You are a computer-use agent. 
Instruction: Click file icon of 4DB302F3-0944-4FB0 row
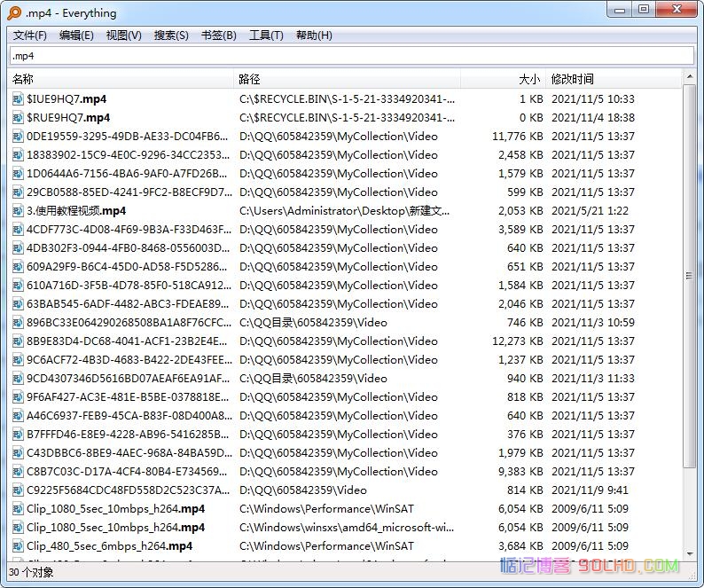pyautogui.click(x=18, y=248)
